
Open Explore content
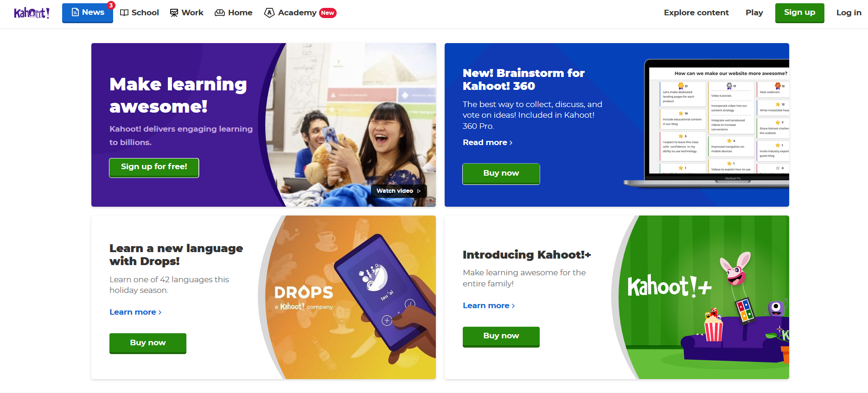click(x=696, y=13)
